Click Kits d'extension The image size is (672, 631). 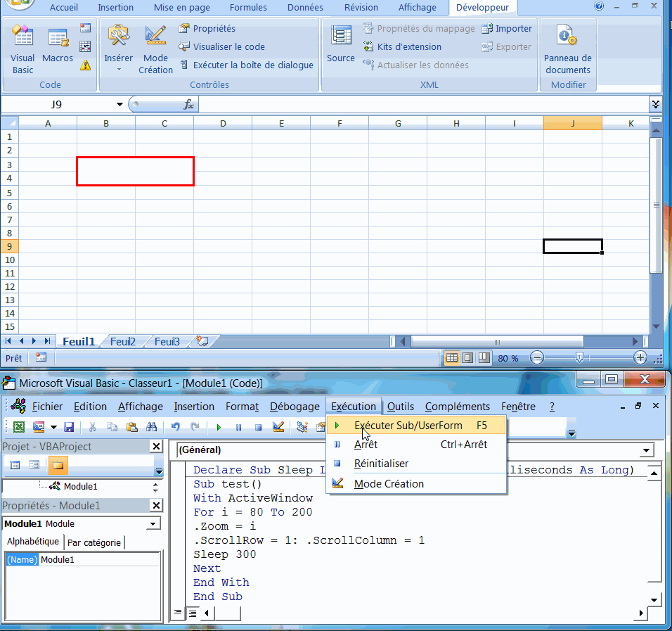click(402, 46)
